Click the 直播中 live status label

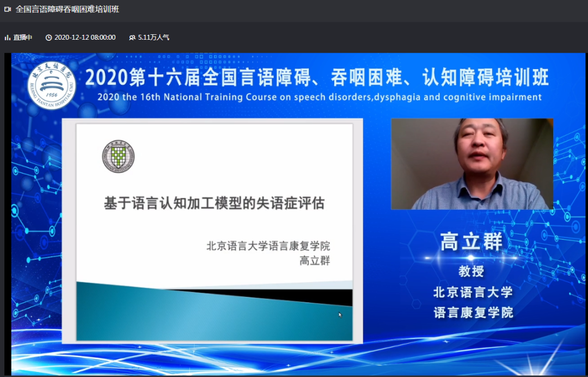[23, 38]
